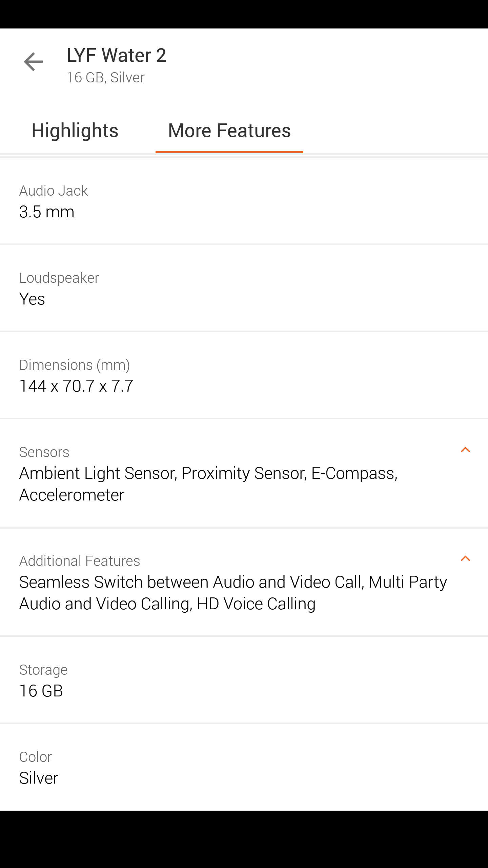Click the Storage label
Image resolution: width=488 pixels, height=868 pixels.
43,670
